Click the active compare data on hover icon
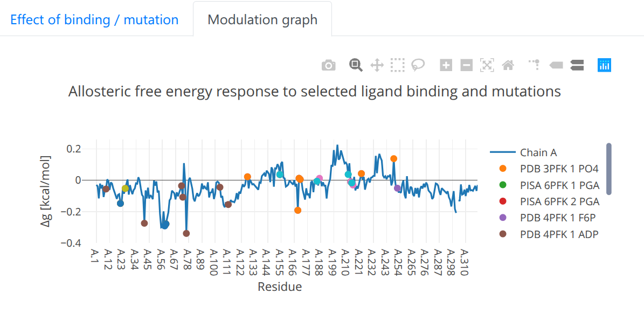The width and height of the screenshot is (644, 314). tap(577, 65)
